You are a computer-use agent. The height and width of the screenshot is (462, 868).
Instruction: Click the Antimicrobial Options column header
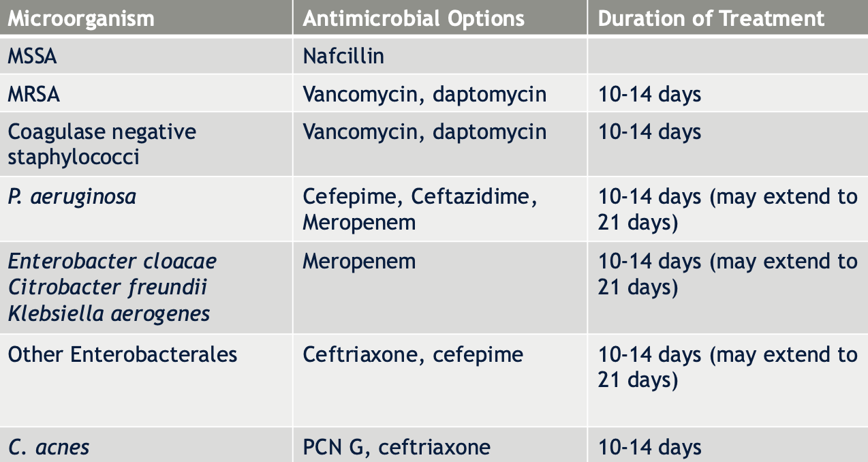tap(440, 18)
